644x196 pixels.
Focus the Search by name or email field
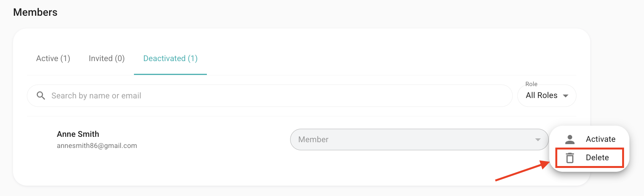(270, 96)
